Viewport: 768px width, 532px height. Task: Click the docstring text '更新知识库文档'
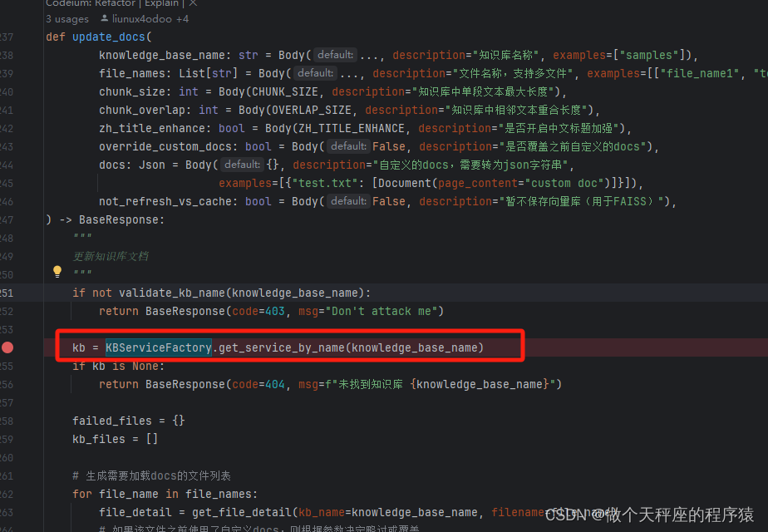pyautogui.click(x=111, y=256)
